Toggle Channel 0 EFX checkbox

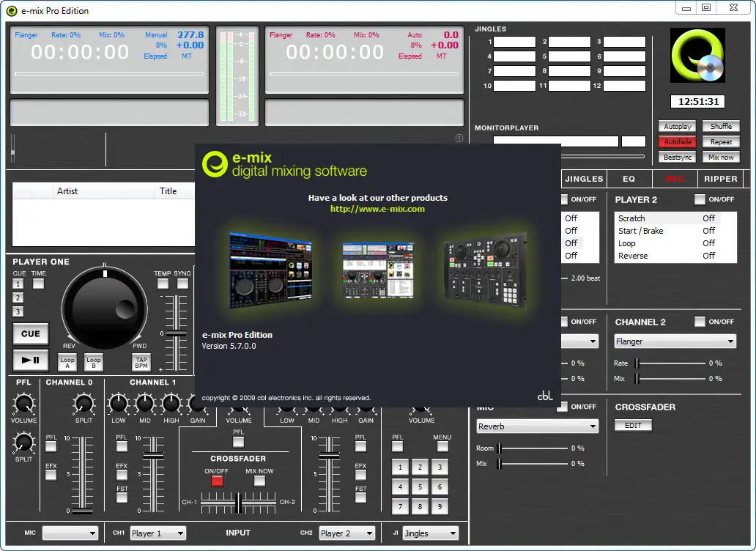pyautogui.click(x=51, y=476)
